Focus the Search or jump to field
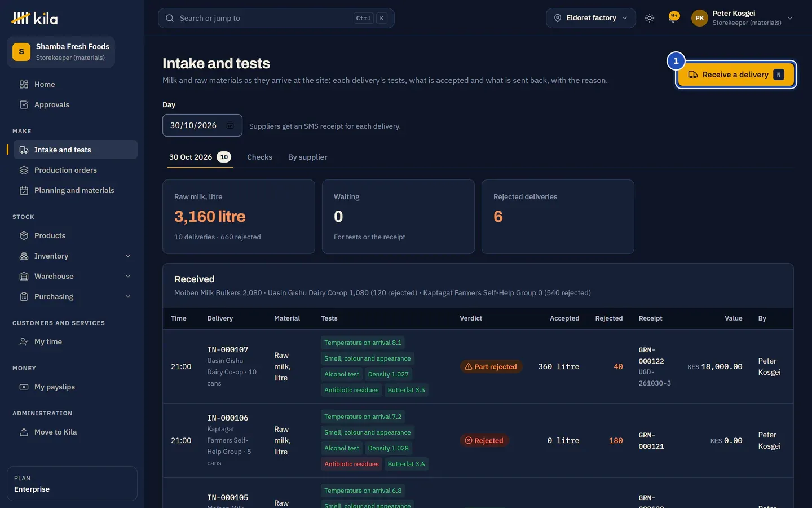Image resolution: width=812 pixels, height=508 pixels. (276, 18)
